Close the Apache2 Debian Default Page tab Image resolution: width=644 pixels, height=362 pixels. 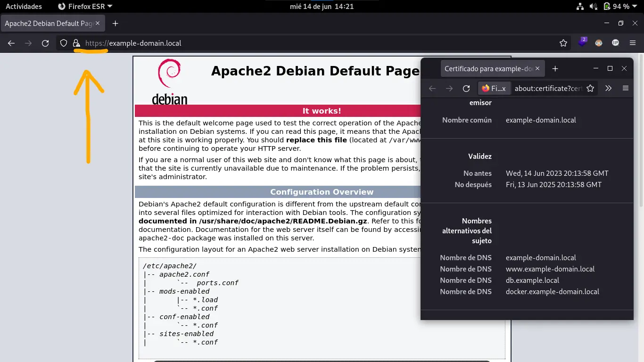click(x=98, y=23)
